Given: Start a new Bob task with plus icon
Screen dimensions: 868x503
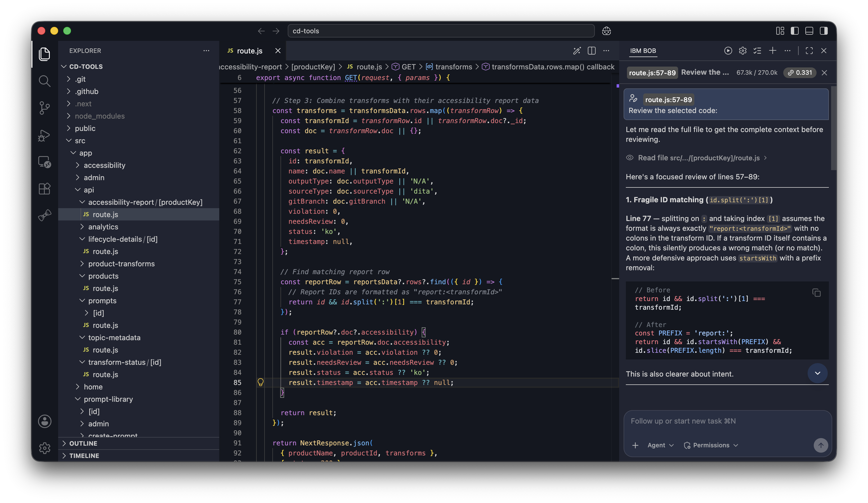Looking at the screenshot, I should click(x=773, y=51).
